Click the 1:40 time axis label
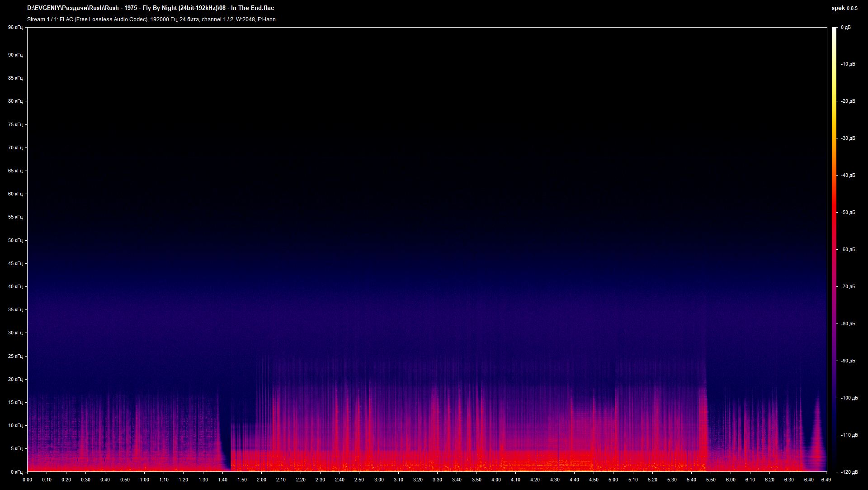Image resolution: width=868 pixels, height=490 pixels. [x=222, y=480]
